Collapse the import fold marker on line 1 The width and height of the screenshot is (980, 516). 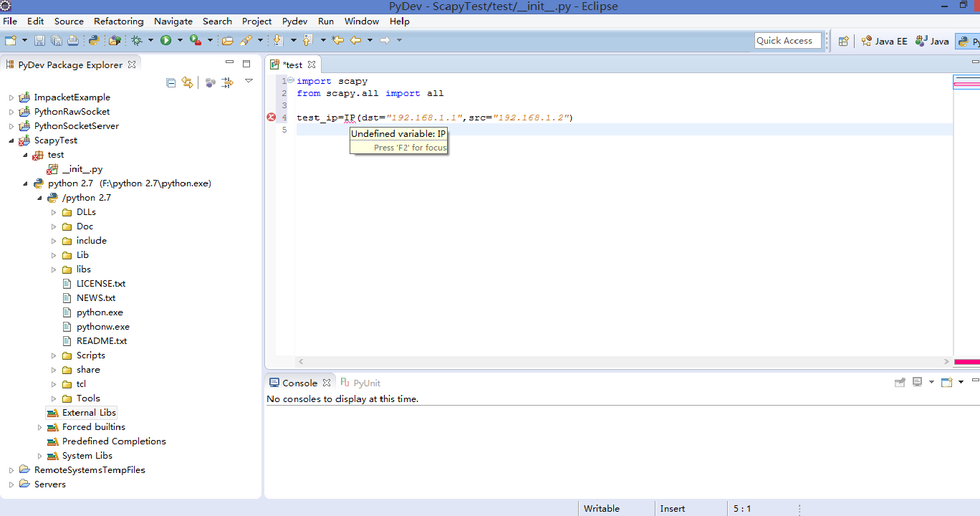(x=290, y=80)
